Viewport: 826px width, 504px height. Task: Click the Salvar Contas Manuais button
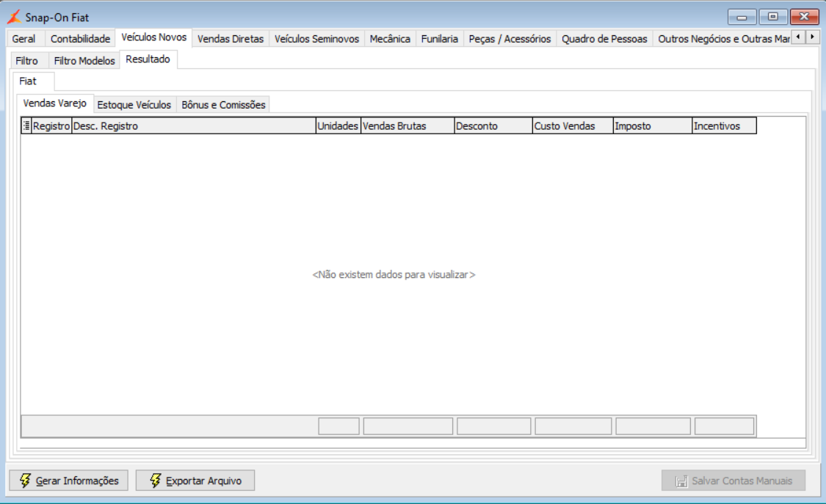pos(733,481)
